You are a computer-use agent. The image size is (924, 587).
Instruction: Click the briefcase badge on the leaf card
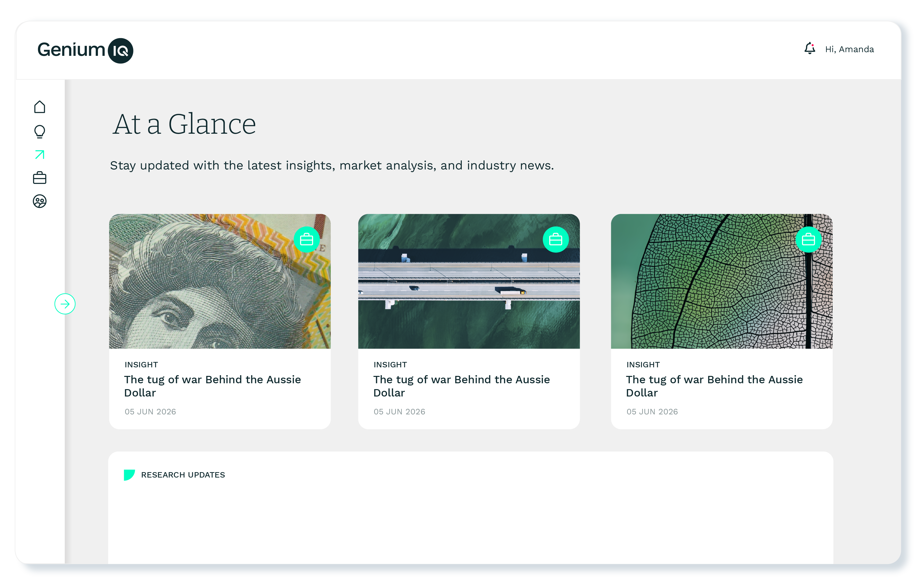[x=808, y=240]
